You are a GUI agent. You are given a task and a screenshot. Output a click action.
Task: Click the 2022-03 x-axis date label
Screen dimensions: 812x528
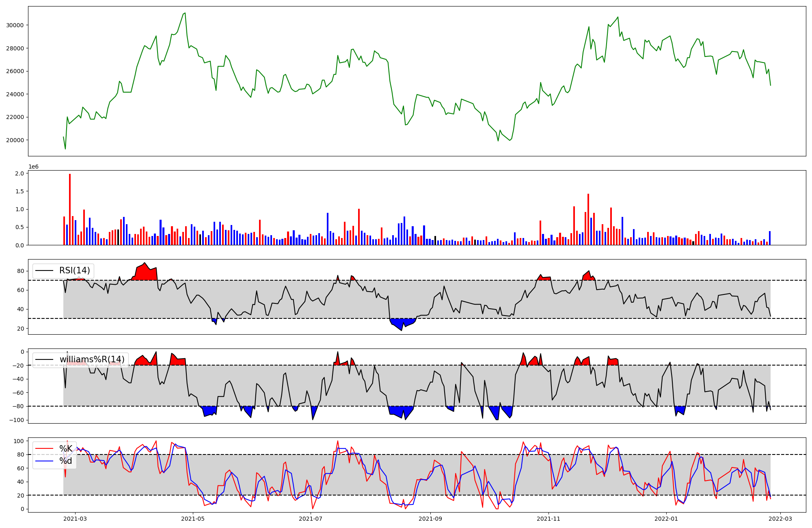click(780, 518)
